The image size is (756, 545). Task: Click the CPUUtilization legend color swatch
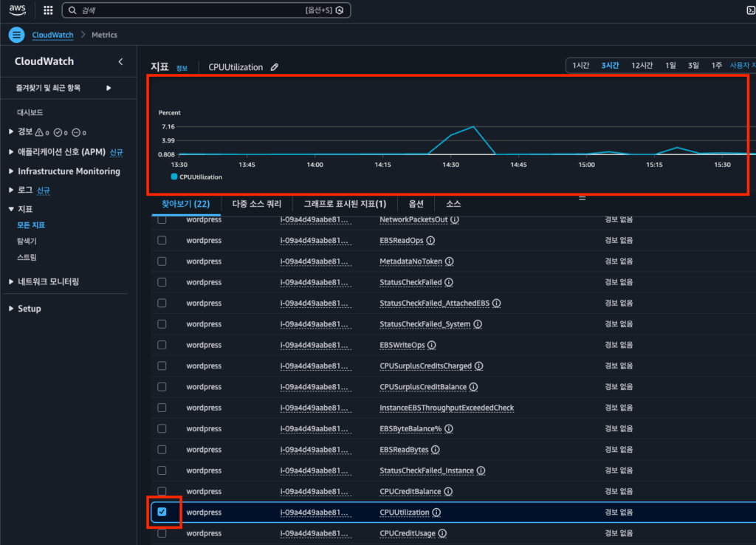pos(174,177)
